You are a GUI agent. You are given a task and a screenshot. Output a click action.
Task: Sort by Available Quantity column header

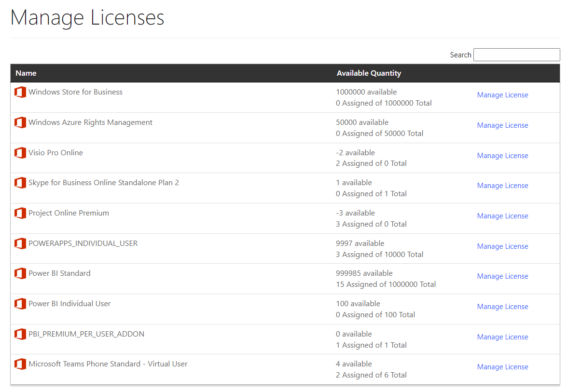coord(369,73)
